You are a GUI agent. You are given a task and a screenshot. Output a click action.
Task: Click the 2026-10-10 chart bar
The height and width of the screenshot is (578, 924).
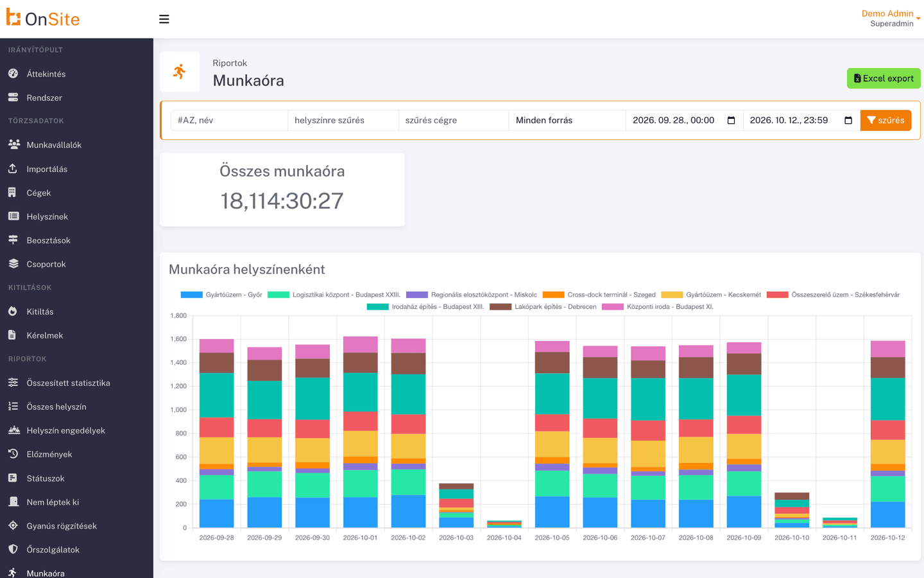(792, 511)
